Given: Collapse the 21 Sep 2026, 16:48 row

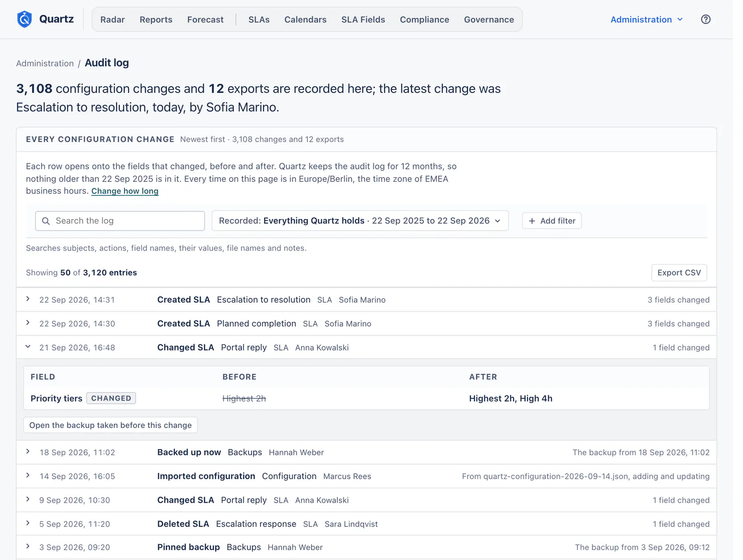Looking at the screenshot, I should [366, 348].
